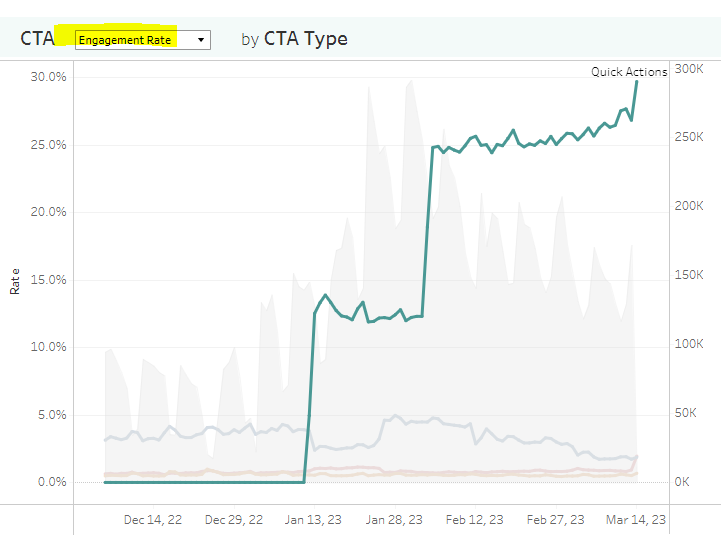Open the Engagement Rate dropdown arrow
Viewport: 721px width, 544px height.
point(201,40)
